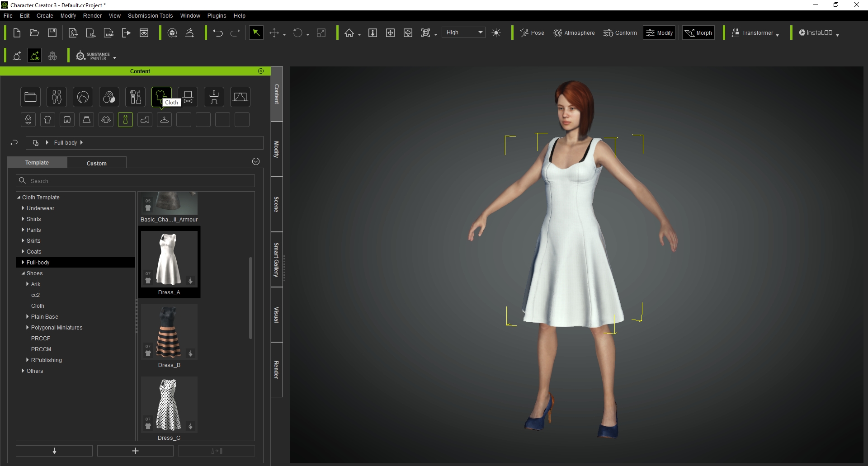Switch to the Smart Gallery side tab
868x466 pixels.
277,259
